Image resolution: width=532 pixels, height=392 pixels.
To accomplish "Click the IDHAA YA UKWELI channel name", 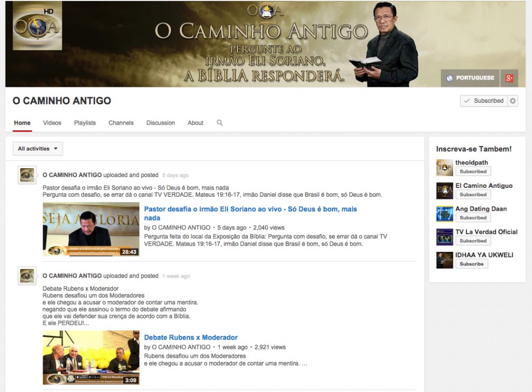I will (x=484, y=254).
